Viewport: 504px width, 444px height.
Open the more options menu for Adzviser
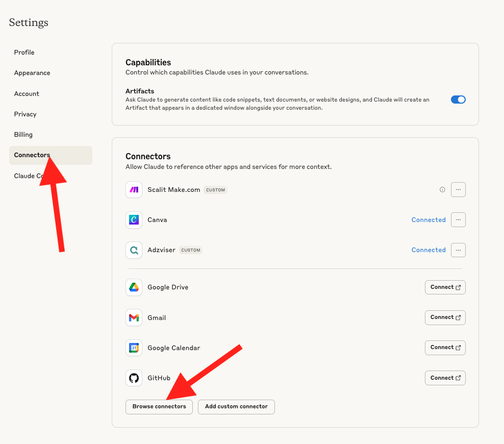458,250
